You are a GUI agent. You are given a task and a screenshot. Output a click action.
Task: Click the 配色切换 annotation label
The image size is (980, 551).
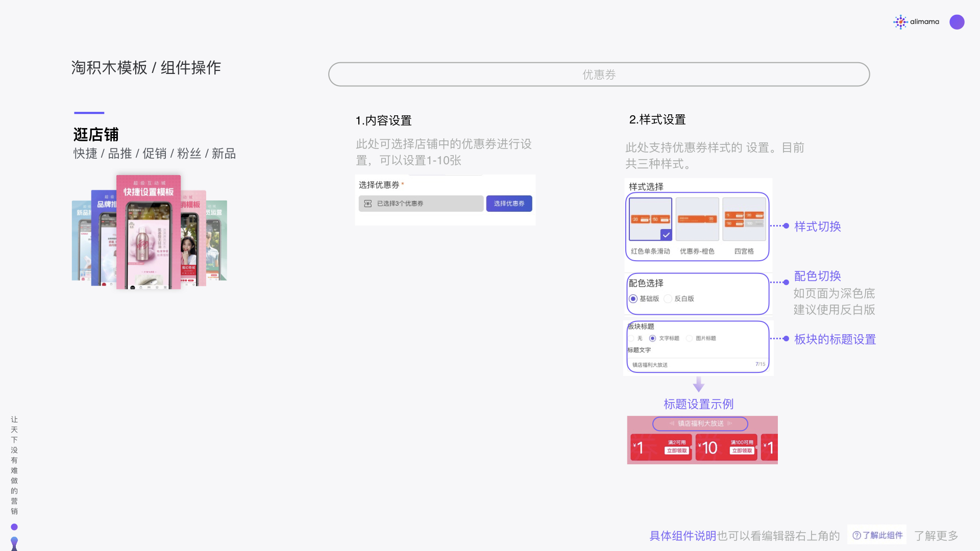click(x=818, y=276)
